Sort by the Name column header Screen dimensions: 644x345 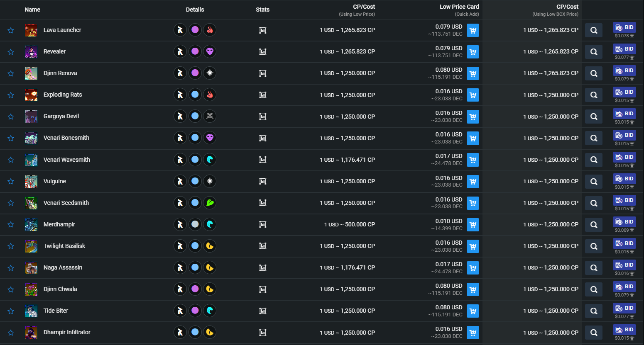click(32, 10)
